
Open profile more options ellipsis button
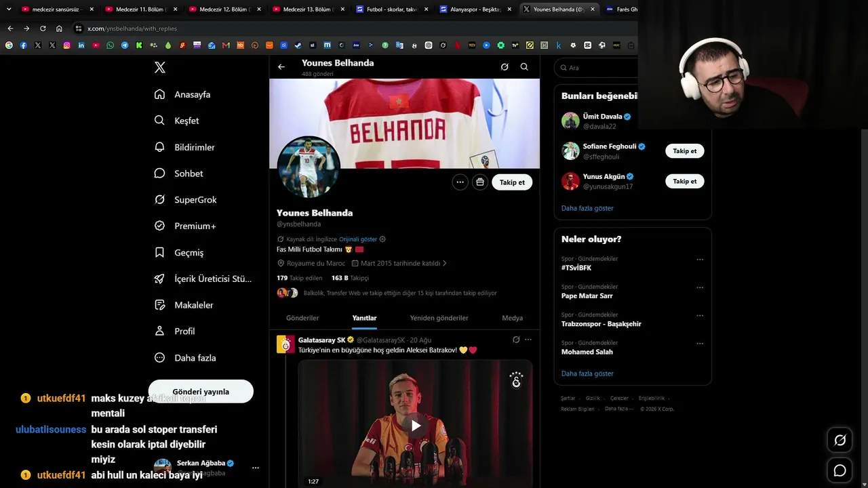point(460,182)
